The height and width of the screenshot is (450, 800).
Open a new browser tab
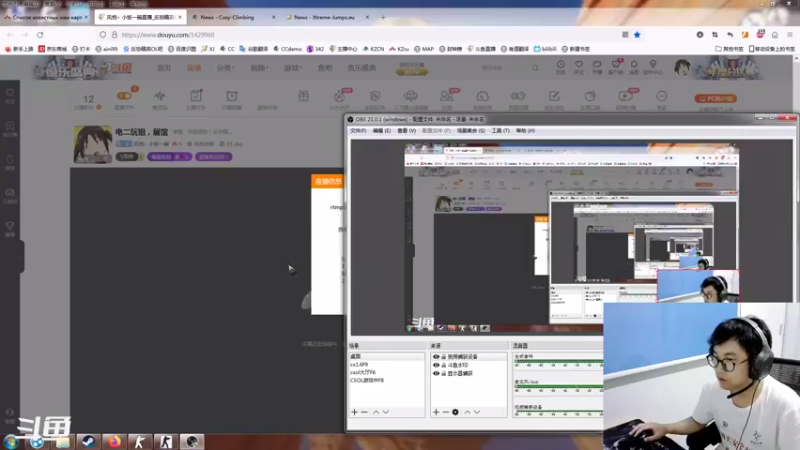tap(383, 17)
